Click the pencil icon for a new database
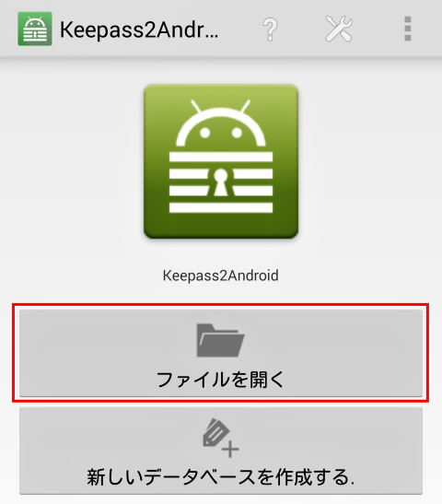The width and height of the screenshot is (442, 504). point(215,433)
